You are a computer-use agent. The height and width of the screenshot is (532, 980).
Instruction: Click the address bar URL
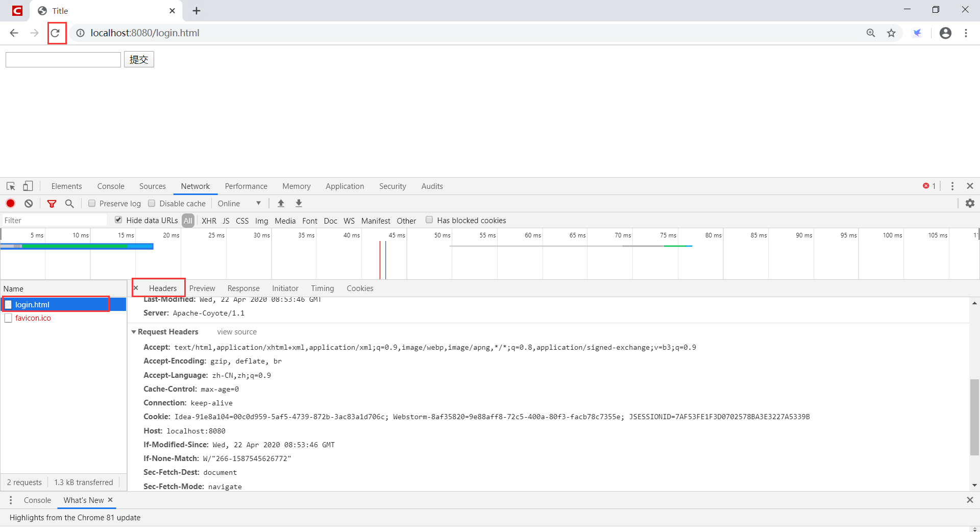pyautogui.click(x=145, y=33)
